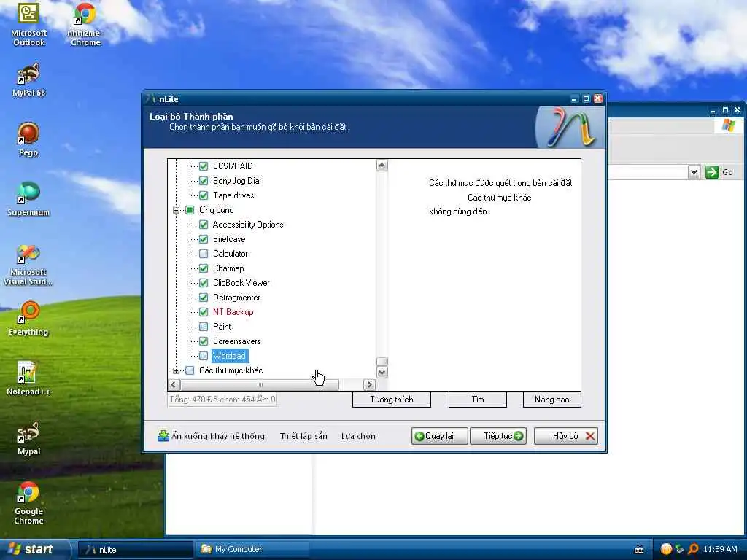Uncheck Tape drives checkbox
This screenshot has height=560, width=747.
point(204,195)
